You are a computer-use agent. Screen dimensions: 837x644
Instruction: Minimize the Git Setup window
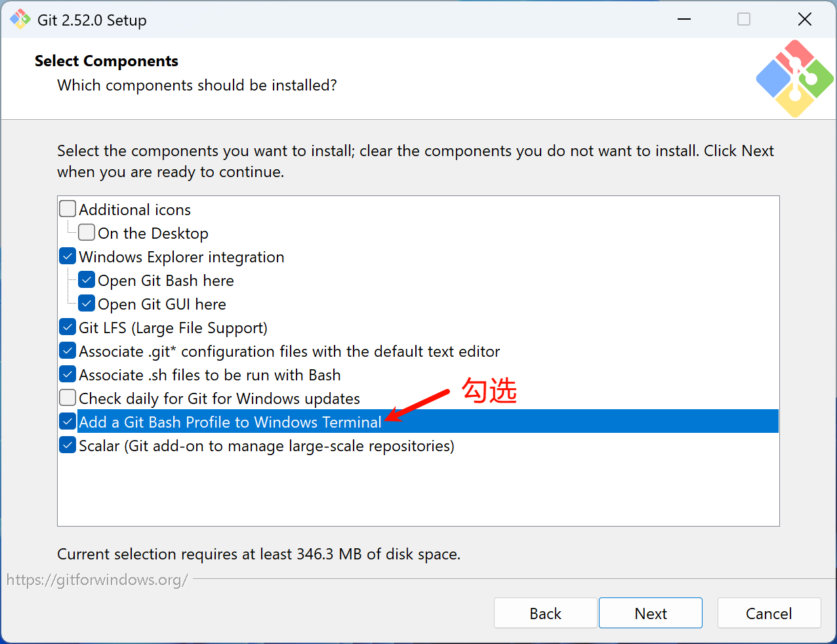click(684, 20)
